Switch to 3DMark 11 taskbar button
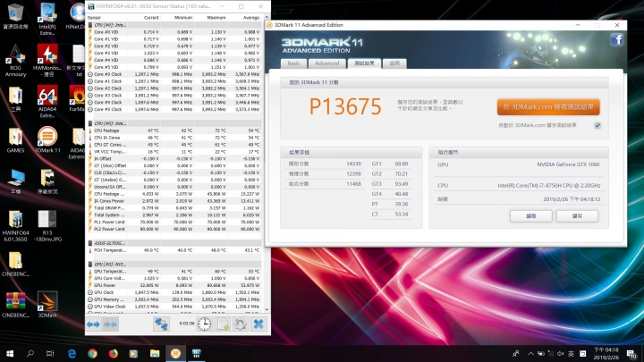644x362 pixels. click(x=175, y=353)
